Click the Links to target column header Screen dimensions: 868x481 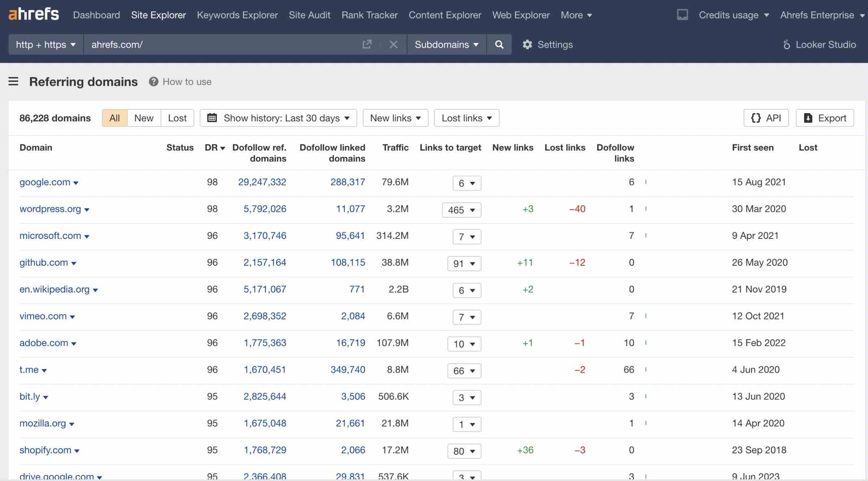pyautogui.click(x=450, y=147)
